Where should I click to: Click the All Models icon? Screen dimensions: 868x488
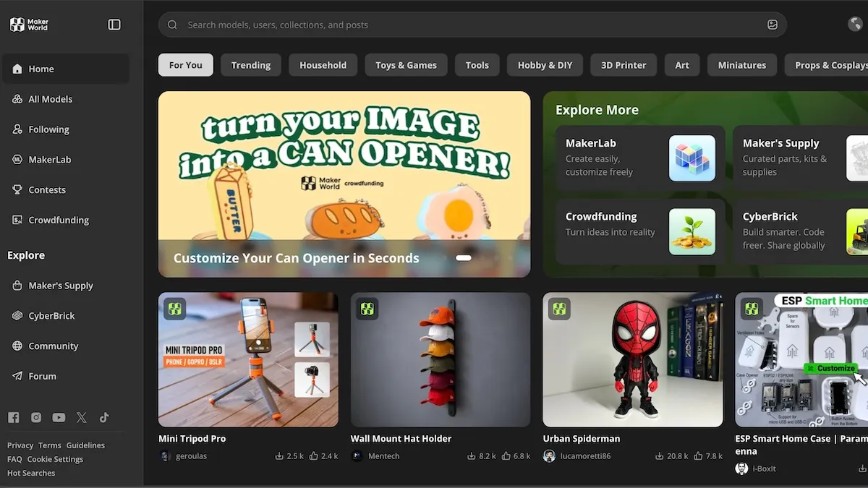tap(17, 99)
